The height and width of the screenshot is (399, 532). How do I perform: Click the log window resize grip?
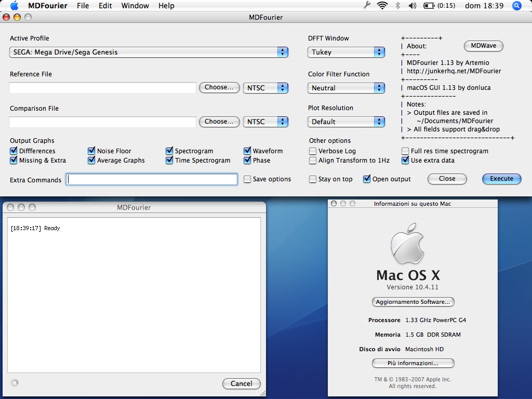(262, 393)
